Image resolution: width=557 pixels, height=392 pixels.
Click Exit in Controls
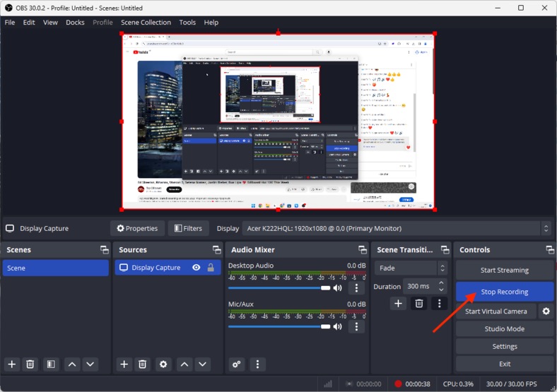(x=505, y=364)
